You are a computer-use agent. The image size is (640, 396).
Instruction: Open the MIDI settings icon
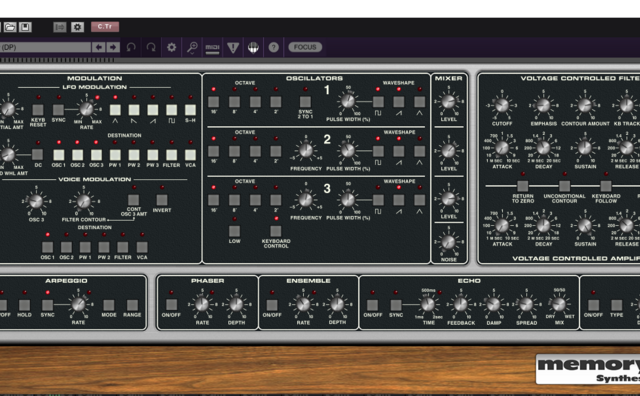click(x=212, y=47)
